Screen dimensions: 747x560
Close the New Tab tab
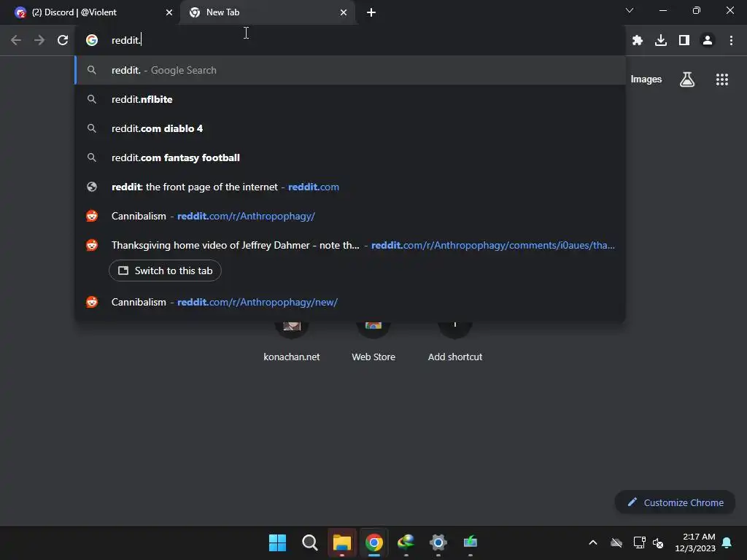tap(344, 12)
